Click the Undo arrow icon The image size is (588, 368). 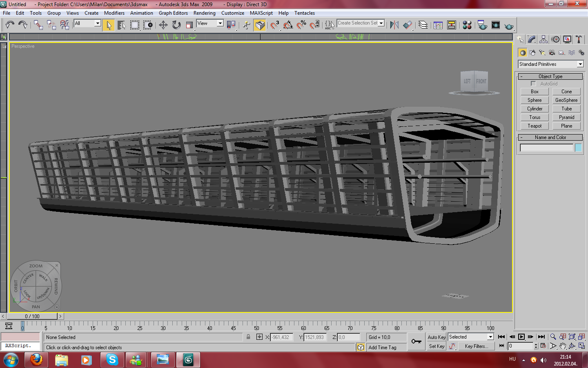10,25
